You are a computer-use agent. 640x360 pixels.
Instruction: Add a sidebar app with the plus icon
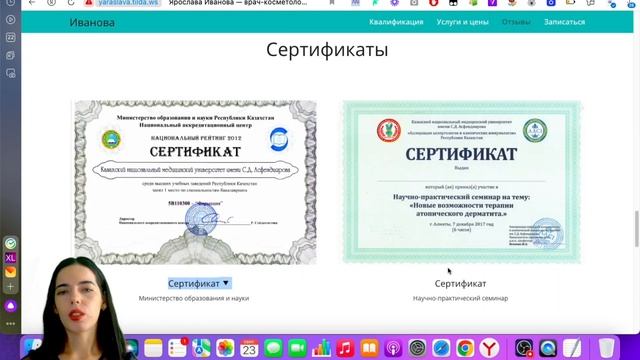tap(11, 287)
